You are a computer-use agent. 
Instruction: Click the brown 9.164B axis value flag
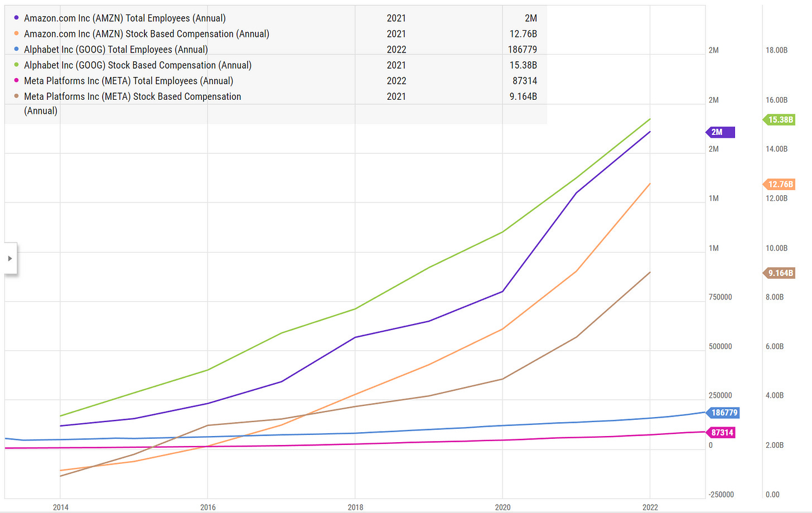coord(779,273)
